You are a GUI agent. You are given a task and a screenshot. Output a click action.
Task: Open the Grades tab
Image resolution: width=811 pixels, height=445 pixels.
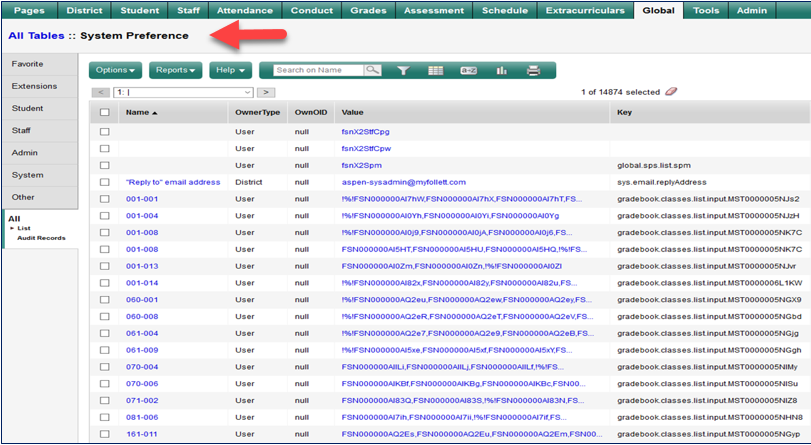[x=368, y=10]
